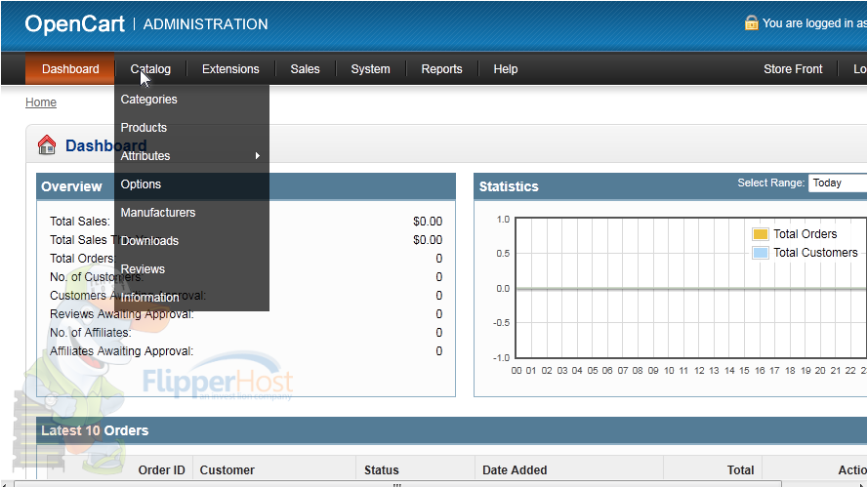
Task: Click the Total Customers blue legend swatch
Action: [761, 253]
